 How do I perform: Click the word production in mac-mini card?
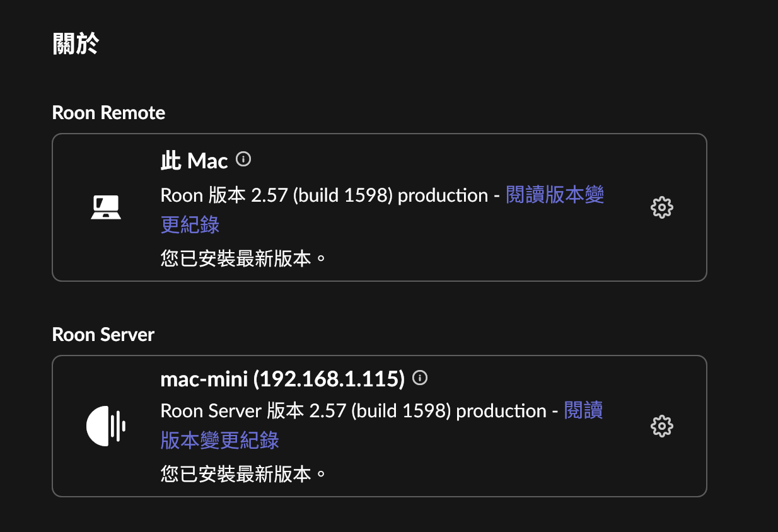point(501,411)
